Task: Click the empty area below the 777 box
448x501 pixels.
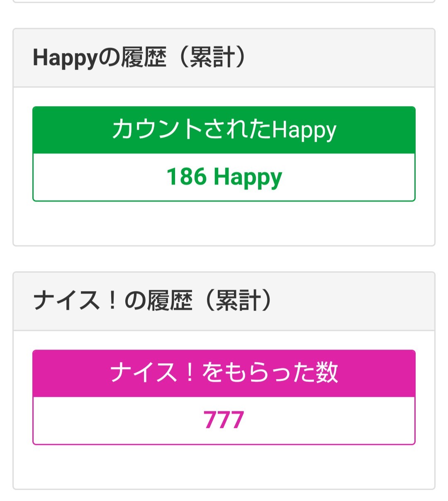Action: click(224, 467)
